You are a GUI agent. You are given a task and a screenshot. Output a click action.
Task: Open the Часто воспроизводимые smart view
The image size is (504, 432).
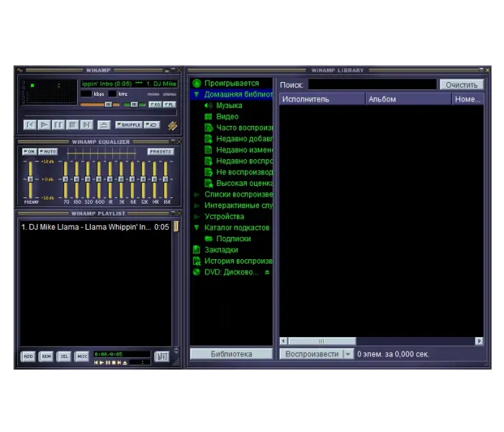point(238,127)
